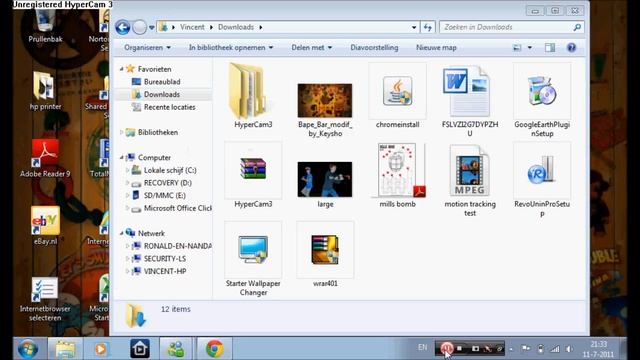Select the RevoUninProSetup installer

tap(542, 171)
